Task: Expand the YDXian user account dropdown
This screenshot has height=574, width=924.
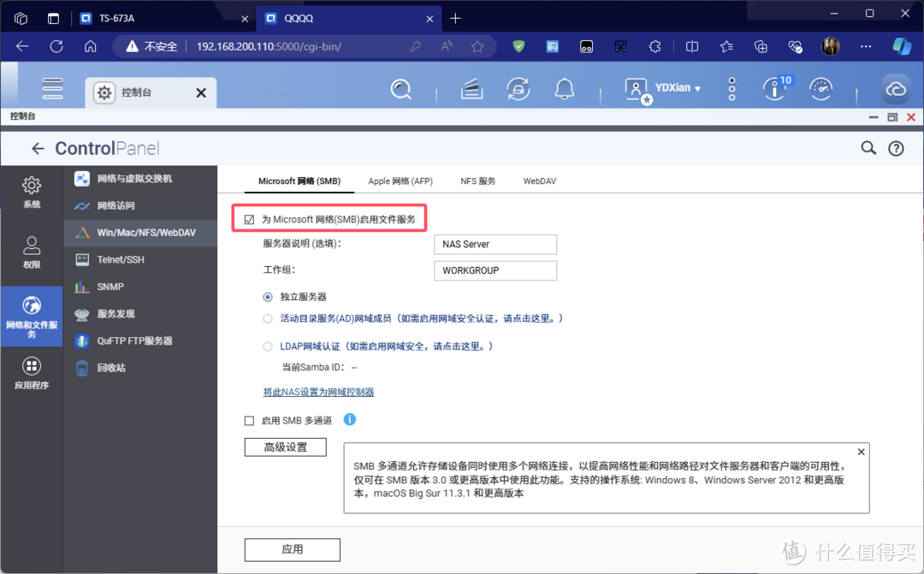Action: [x=677, y=88]
